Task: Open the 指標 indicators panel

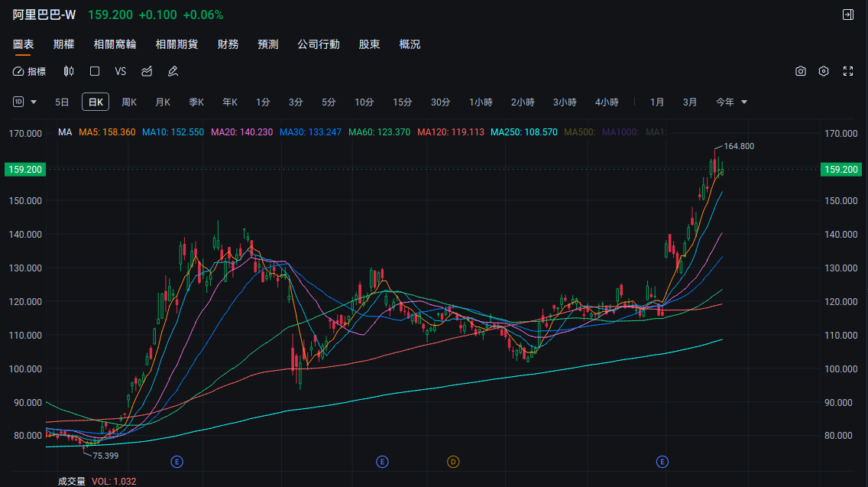Action: (30, 71)
